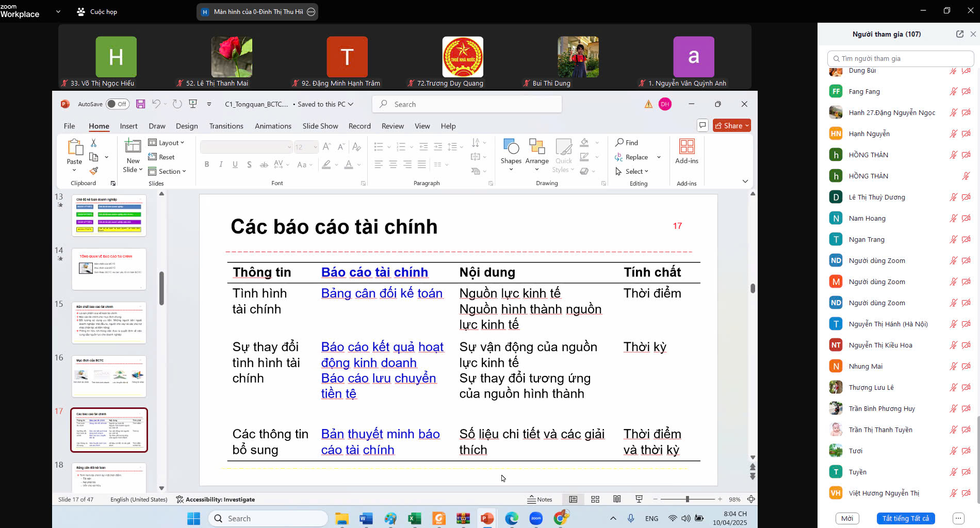The image size is (980, 528).
Task: Expand the Select dropdown in Editing
Action: click(632, 171)
